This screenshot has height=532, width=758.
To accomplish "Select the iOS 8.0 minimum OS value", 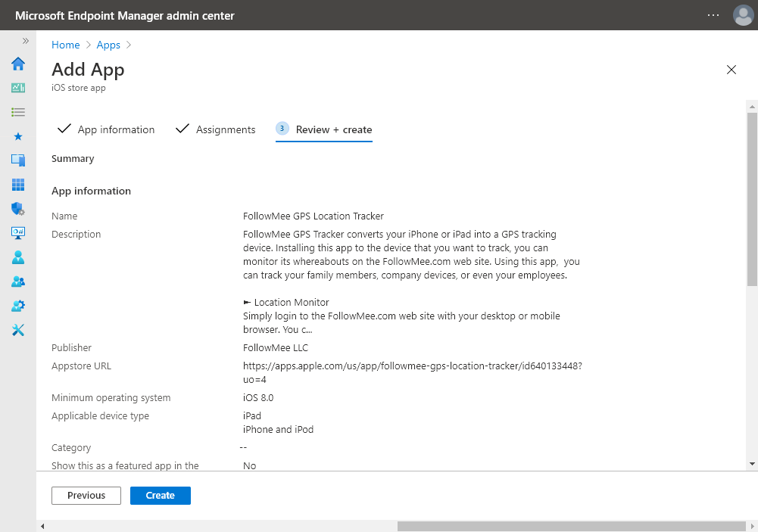I will [258, 397].
